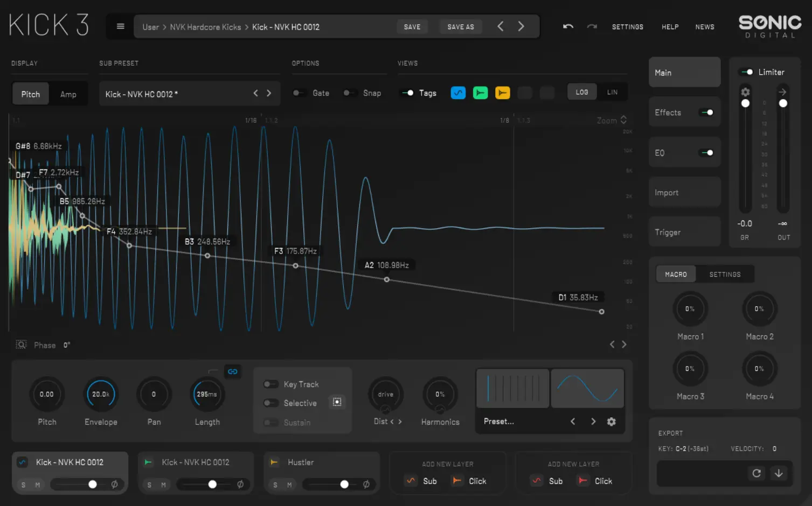Open the hamburger menu next to preset path
812x506 pixels.
coord(121,26)
